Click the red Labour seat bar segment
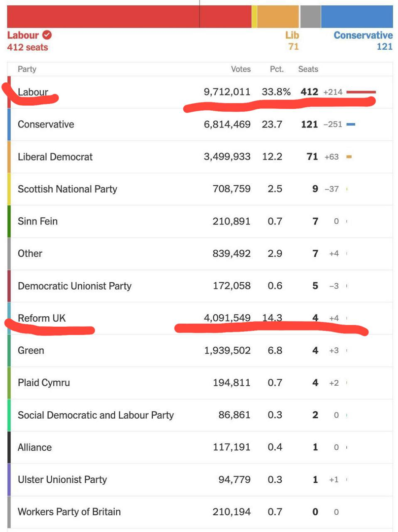The width and height of the screenshot is (398, 532). pyautogui.click(x=128, y=16)
